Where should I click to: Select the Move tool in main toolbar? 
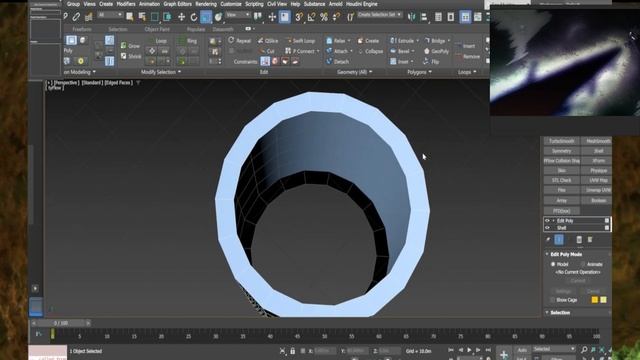181,17
